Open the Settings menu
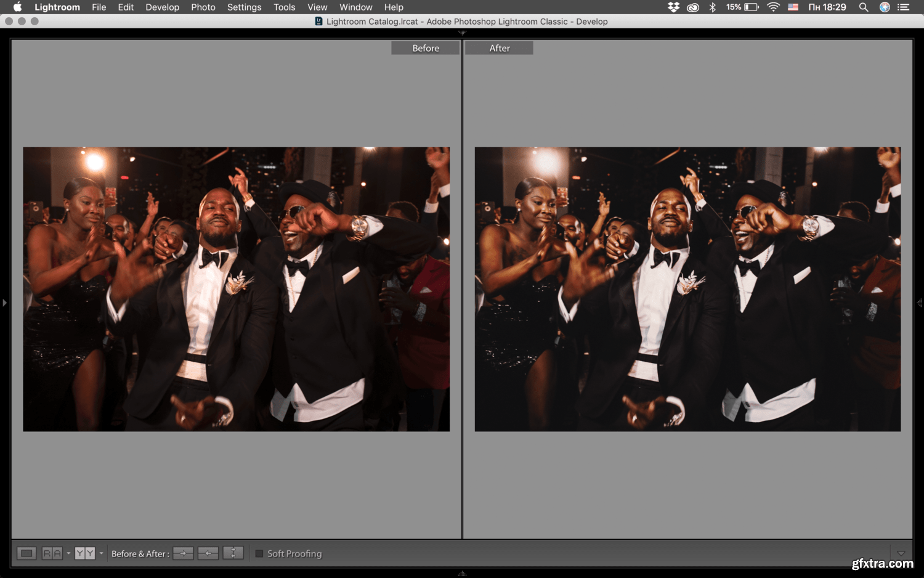 point(244,7)
